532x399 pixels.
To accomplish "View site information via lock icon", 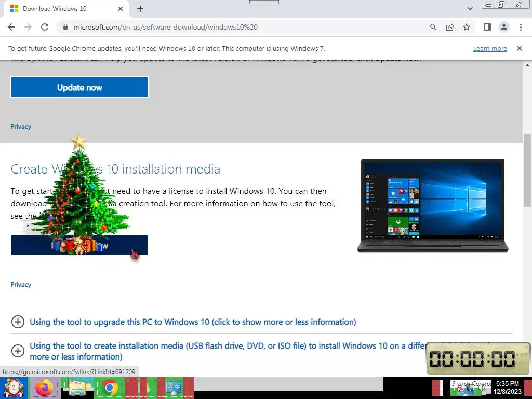I will (65, 27).
